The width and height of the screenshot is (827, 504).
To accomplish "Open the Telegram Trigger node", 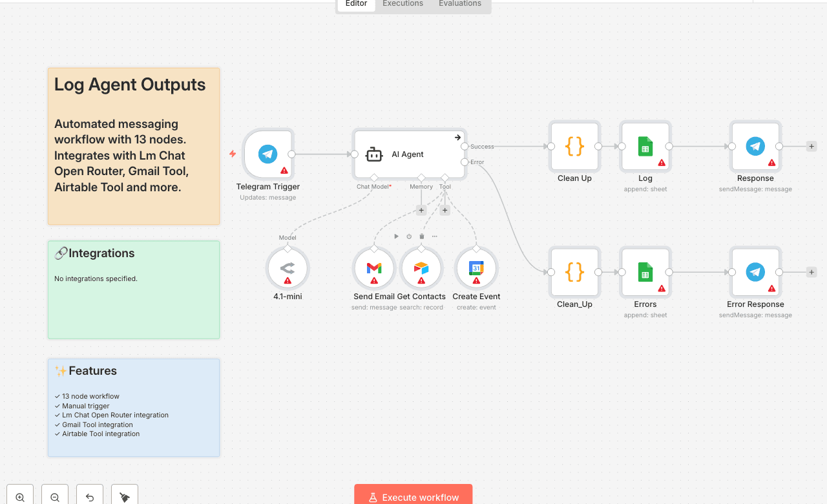I will click(x=268, y=154).
